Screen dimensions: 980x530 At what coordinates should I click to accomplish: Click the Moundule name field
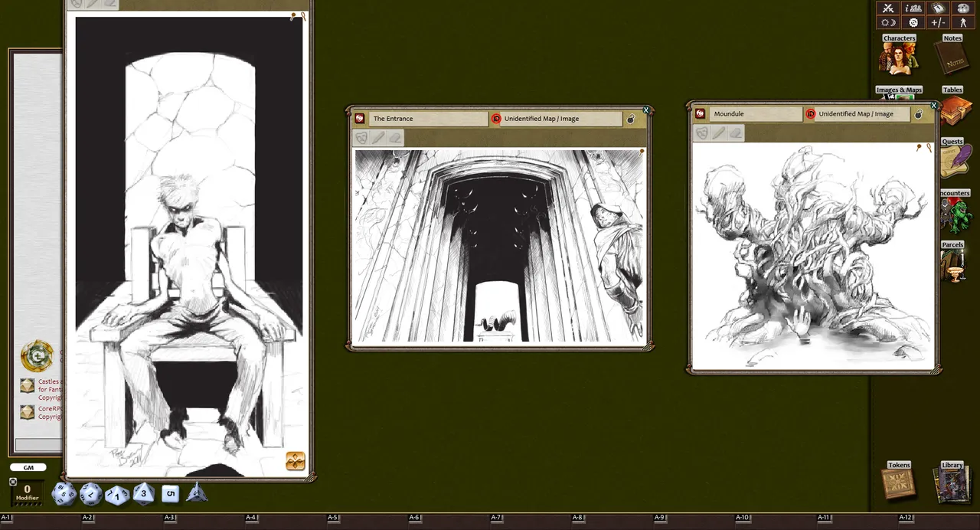[756, 114]
